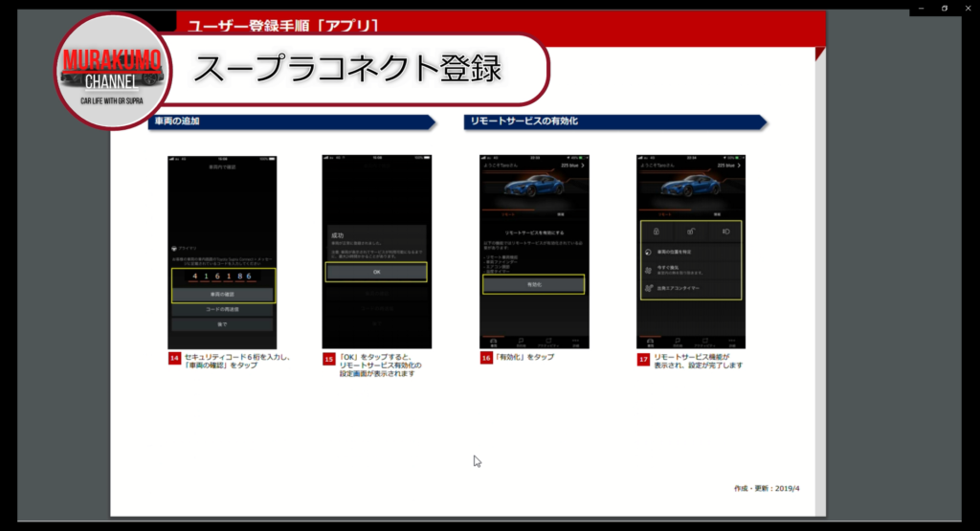
Task: Click the 作成・更新：2019/4 footer text
Action: 767,489
